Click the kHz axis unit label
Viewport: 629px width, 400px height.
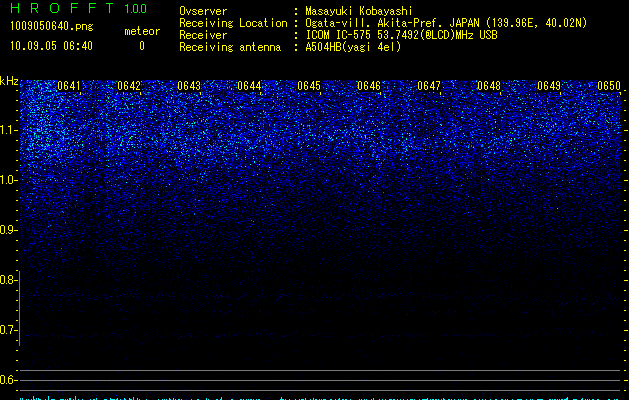(9, 81)
